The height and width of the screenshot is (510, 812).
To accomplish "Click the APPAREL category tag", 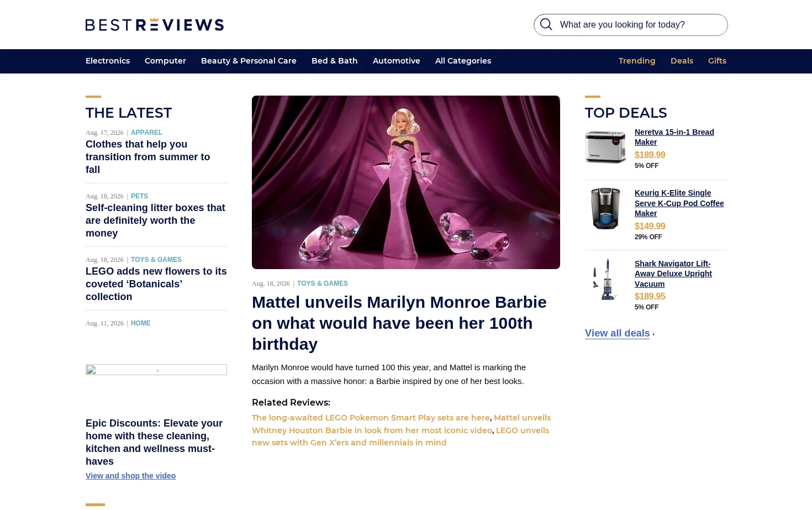I will (x=146, y=133).
